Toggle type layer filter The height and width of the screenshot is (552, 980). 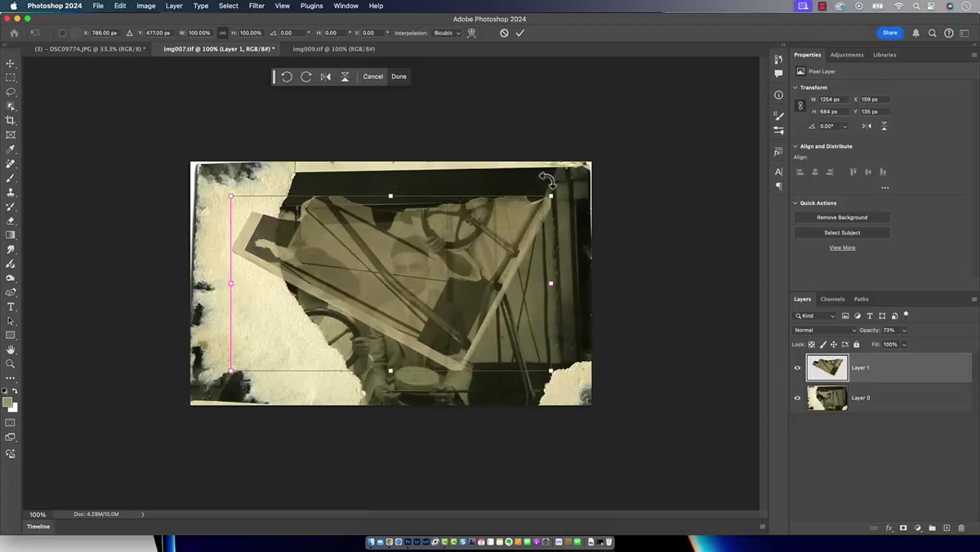point(870,316)
